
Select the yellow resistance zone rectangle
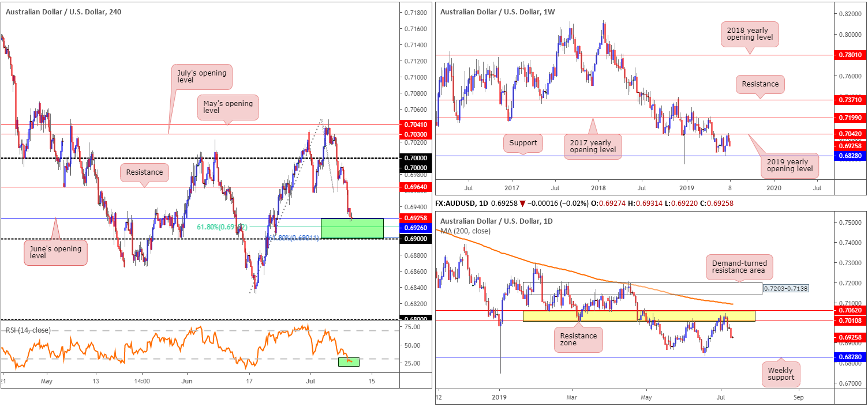click(x=638, y=316)
